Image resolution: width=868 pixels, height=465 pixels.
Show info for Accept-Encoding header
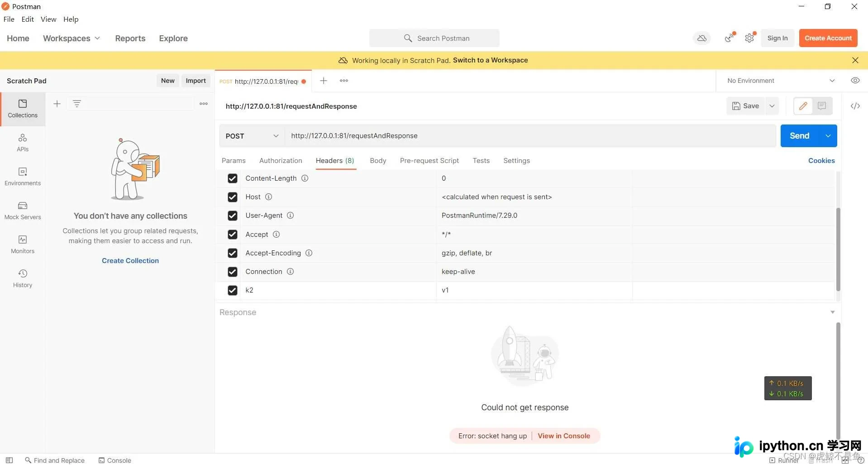[309, 253]
